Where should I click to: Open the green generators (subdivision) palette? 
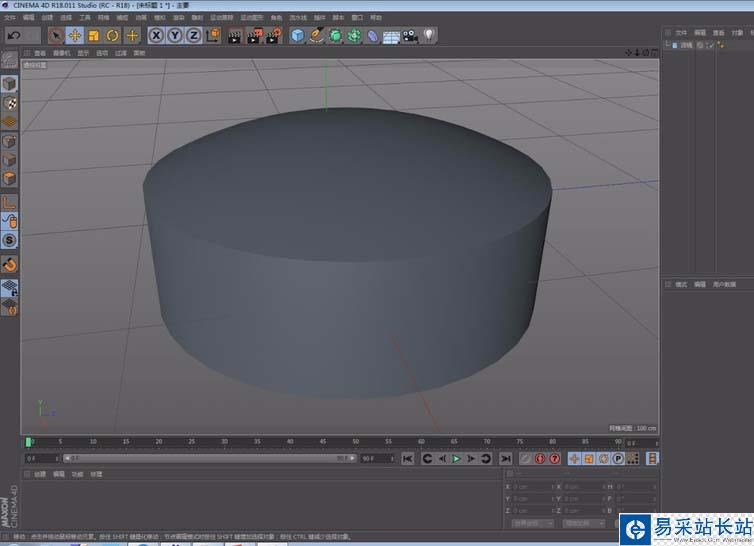tap(335, 36)
